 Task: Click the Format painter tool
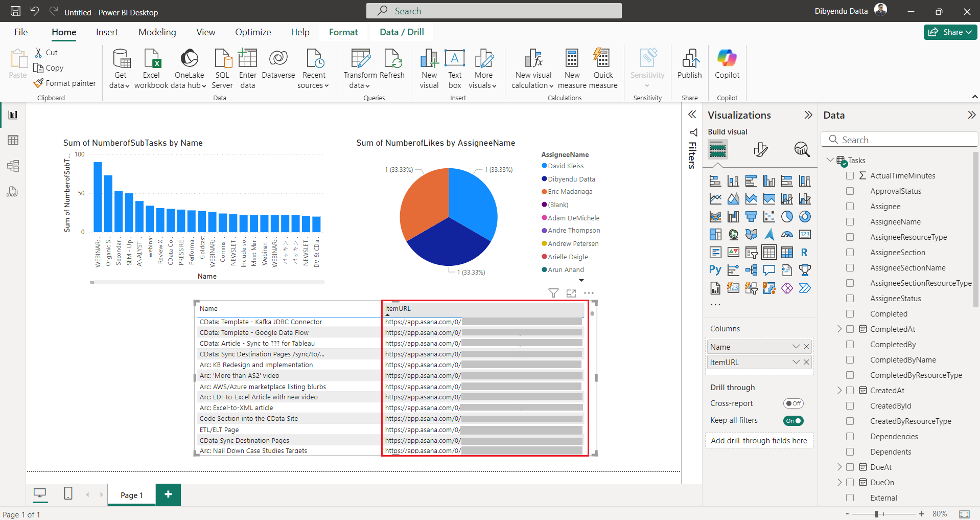point(64,83)
